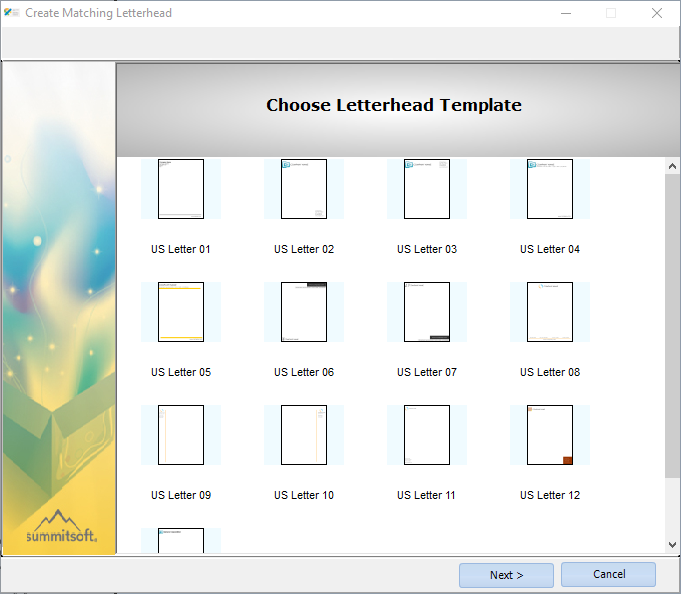Click the 'US Letter 01' label

pos(181,249)
